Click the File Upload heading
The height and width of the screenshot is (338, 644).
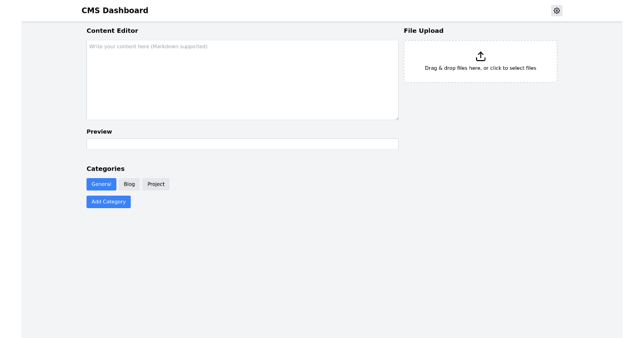pos(423,31)
